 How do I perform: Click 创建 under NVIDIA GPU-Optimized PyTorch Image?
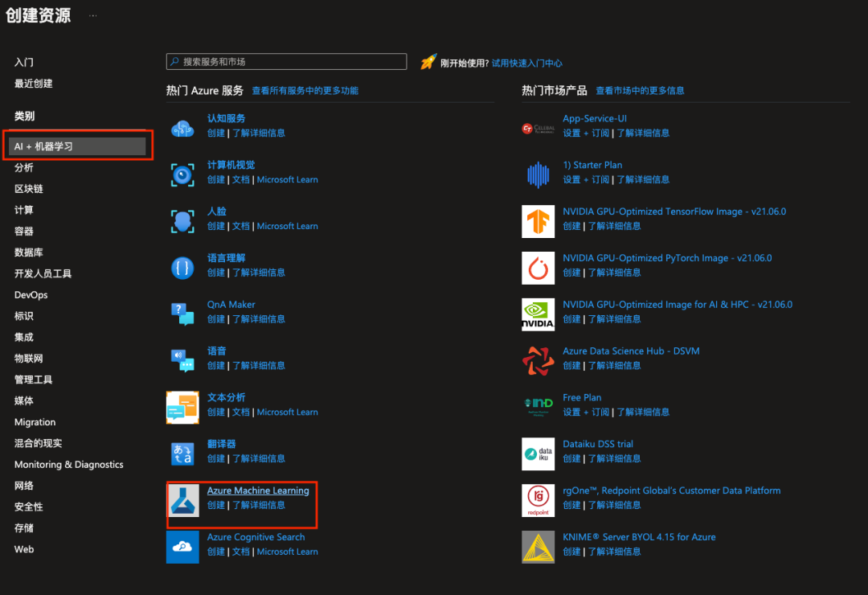(x=572, y=273)
